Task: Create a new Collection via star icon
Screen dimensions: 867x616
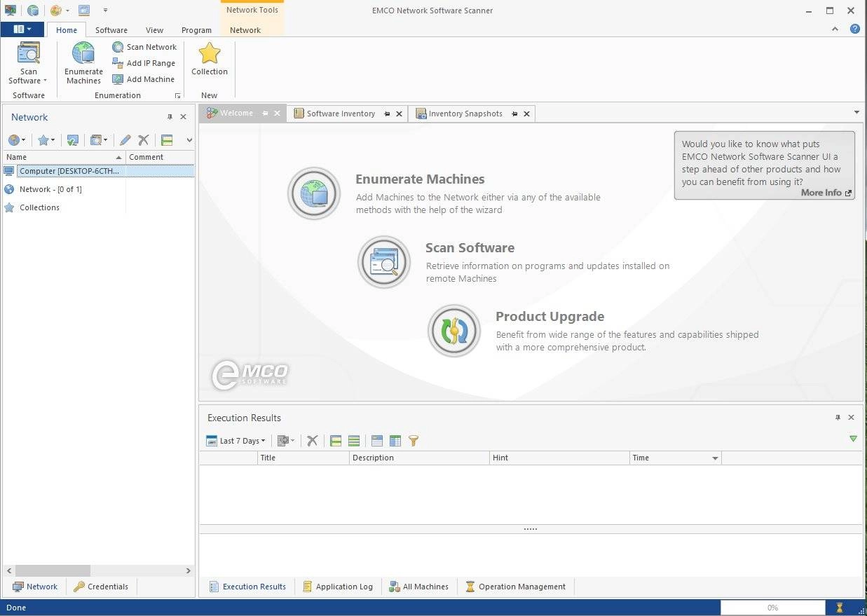Action: click(x=210, y=53)
